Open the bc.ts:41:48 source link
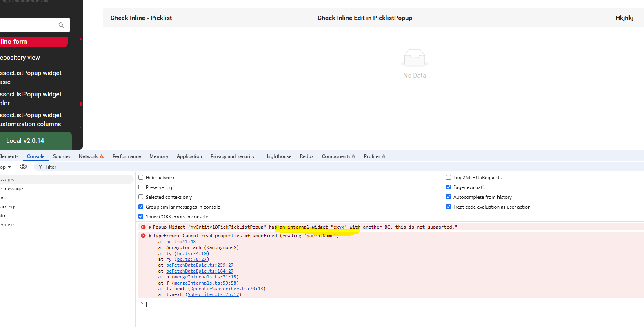The width and height of the screenshot is (644, 327). [x=181, y=242]
